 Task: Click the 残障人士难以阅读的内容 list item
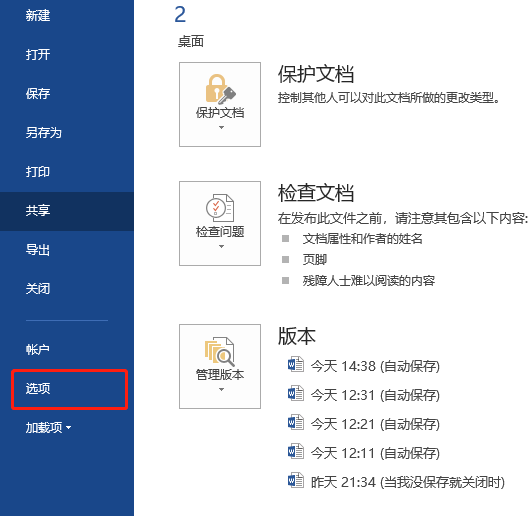(369, 281)
